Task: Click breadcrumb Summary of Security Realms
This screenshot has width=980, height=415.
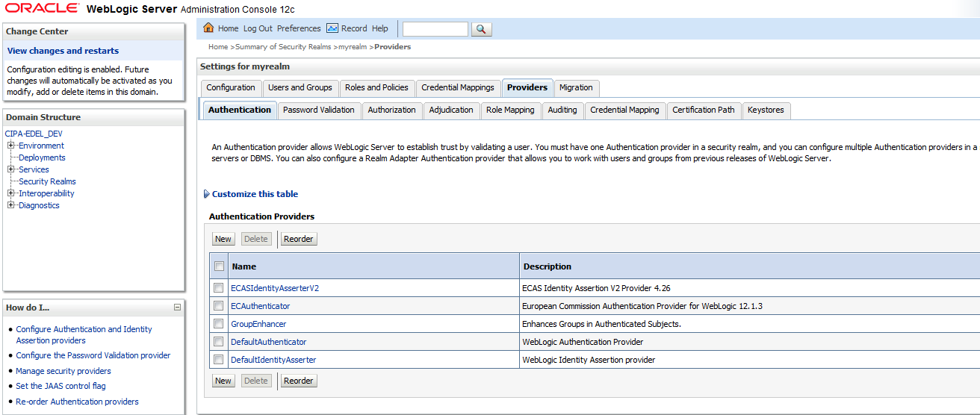Action: [285, 46]
